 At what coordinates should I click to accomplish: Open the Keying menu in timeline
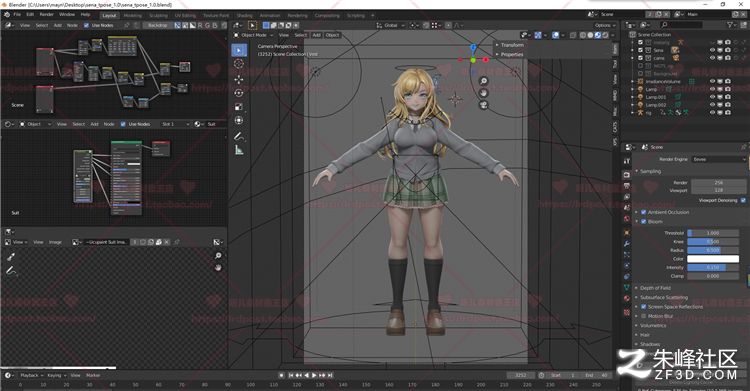56,375
